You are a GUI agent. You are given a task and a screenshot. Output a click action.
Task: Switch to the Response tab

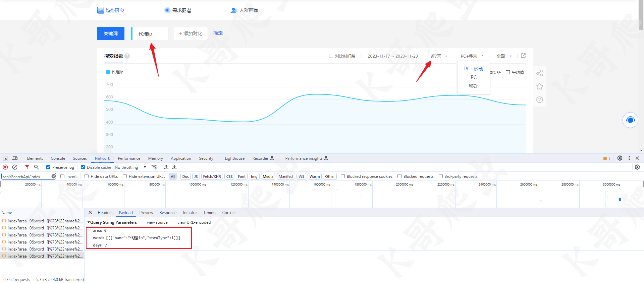[168, 213]
